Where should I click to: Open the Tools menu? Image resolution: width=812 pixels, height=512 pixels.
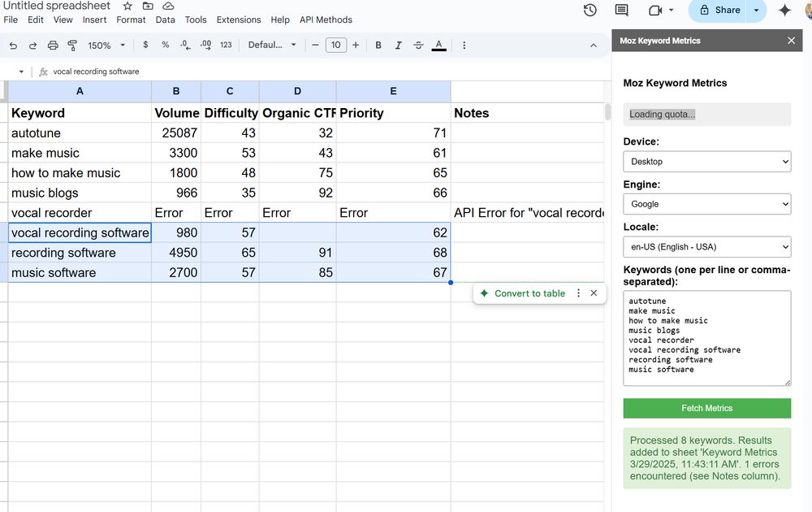point(196,20)
